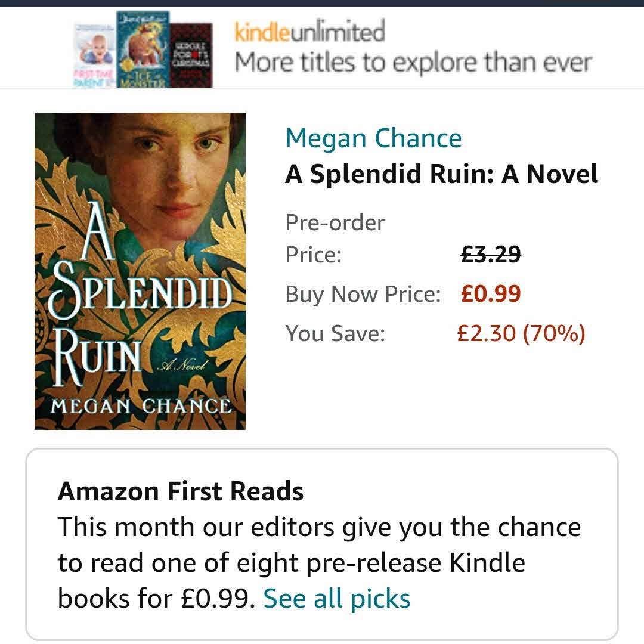This screenshot has height=644, width=644.
Task: Click the kindleunlimited logo in banner
Action: pyautogui.click(x=309, y=32)
